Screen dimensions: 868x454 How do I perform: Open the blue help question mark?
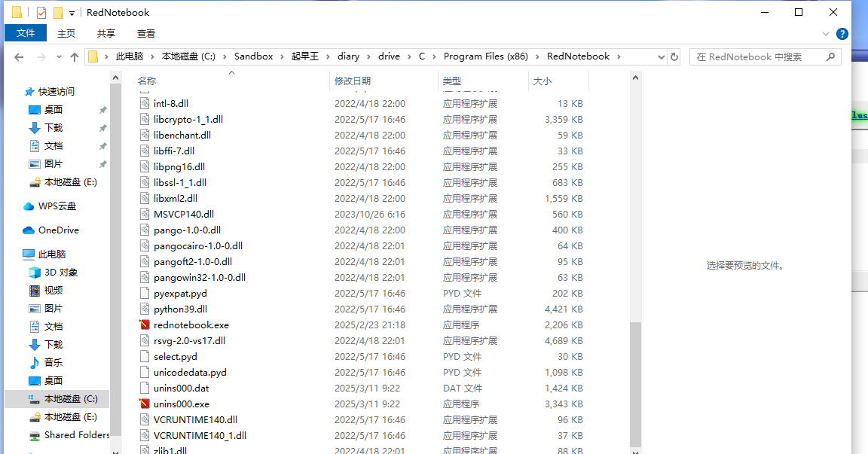point(842,34)
